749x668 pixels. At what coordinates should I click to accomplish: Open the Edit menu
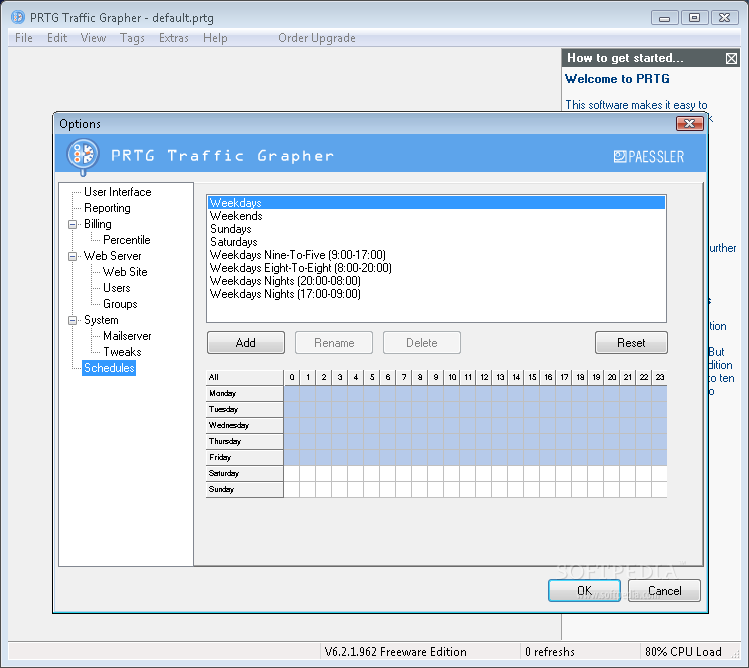pos(57,38)
